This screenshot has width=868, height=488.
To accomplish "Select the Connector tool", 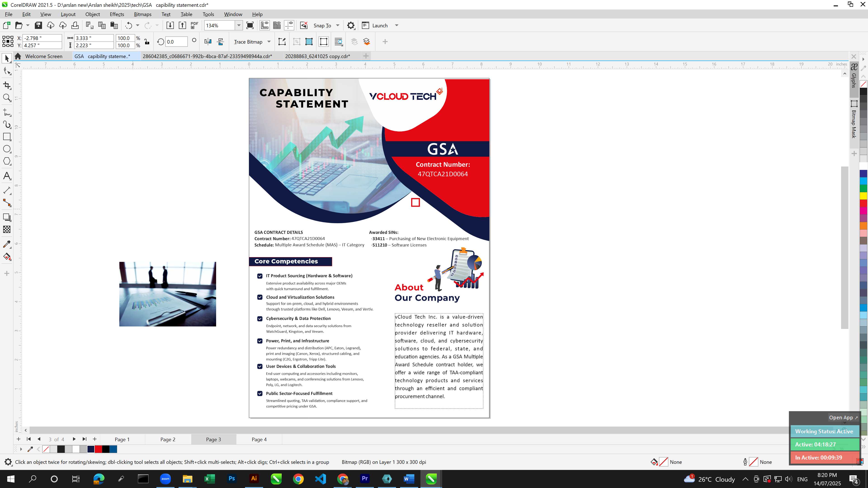I will click(7, 203).
